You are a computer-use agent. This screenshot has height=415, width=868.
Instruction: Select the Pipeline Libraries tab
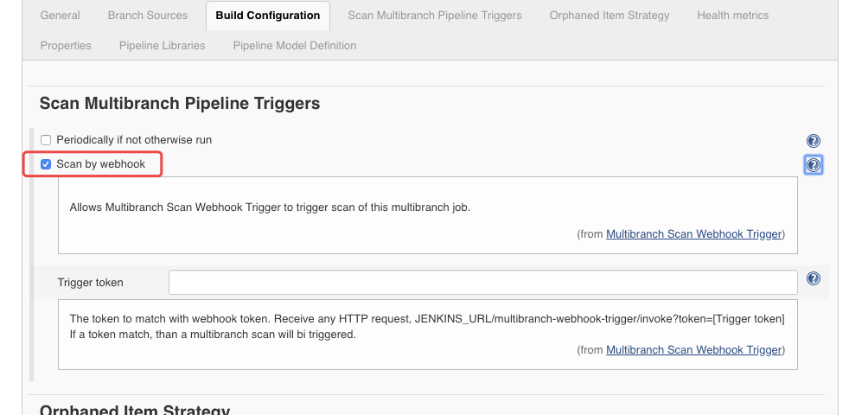pyautogui.click(x=163, y=45)
